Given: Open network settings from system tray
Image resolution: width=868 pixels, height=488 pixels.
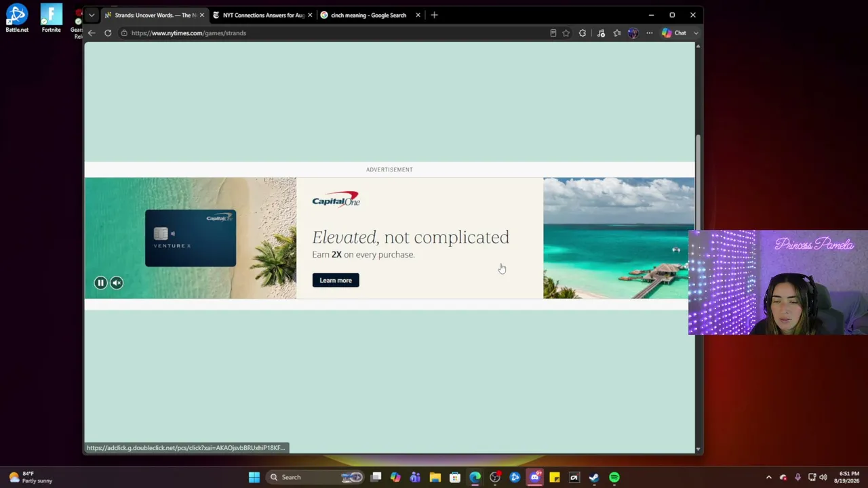Looking at the screenshot, I should tap(812, 477).
